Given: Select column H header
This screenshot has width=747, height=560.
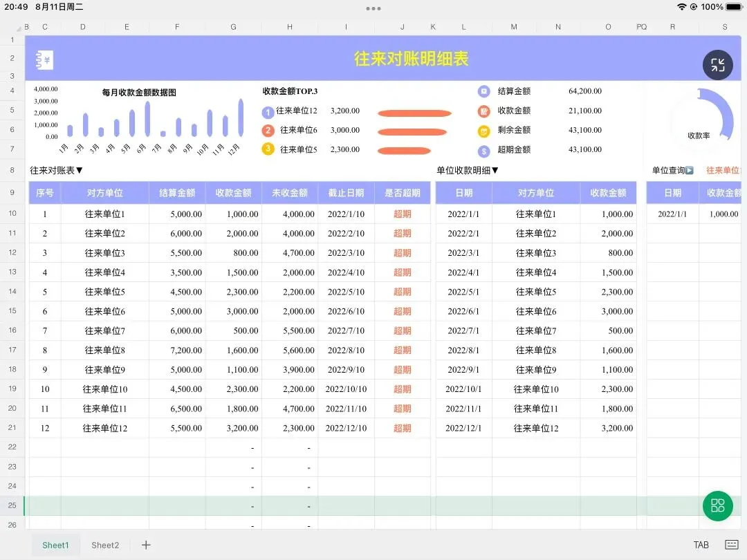Looking at the screenshot, I should [290, 27].
